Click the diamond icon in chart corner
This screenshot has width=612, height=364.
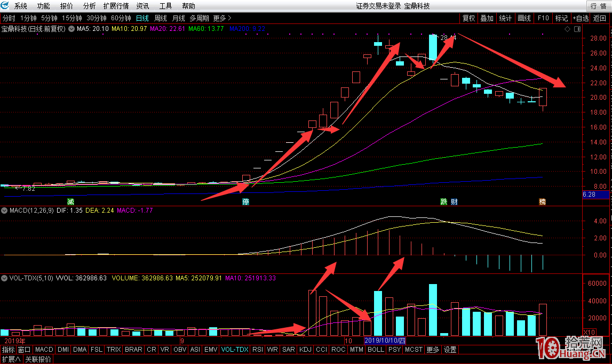568,29
